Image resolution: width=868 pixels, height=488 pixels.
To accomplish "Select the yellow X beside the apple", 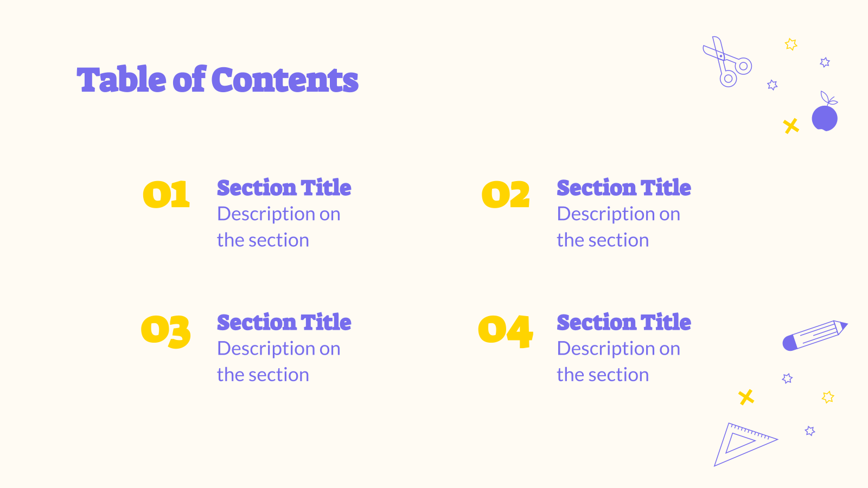I will [x=792, y=126].
